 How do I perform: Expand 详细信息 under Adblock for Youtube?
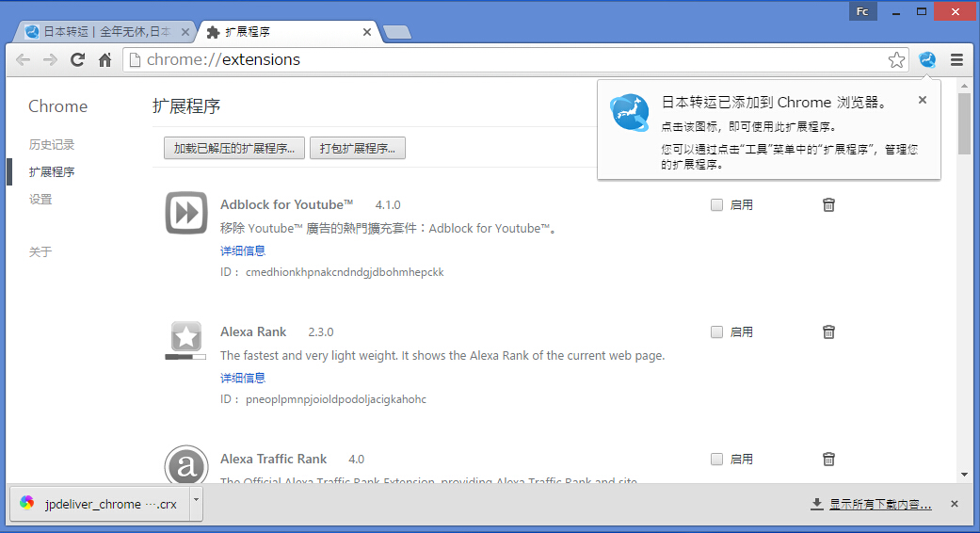point(243,250)
